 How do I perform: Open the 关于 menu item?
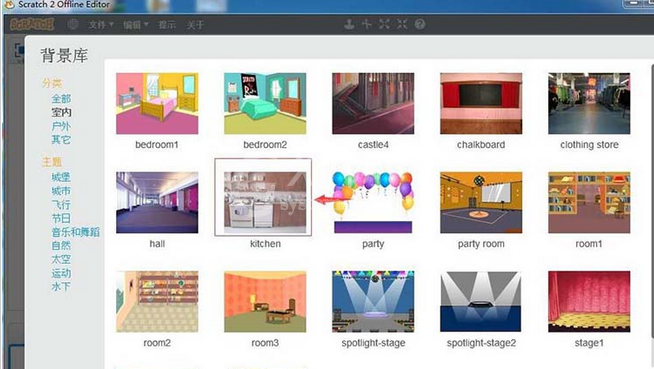tap(195, 25)
